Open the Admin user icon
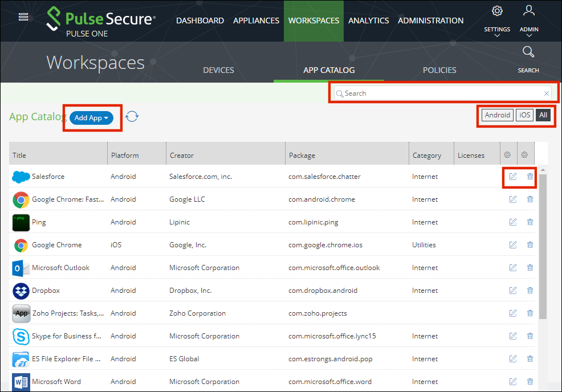The width and height of the screenshot is (562, 392). [529, 11]
